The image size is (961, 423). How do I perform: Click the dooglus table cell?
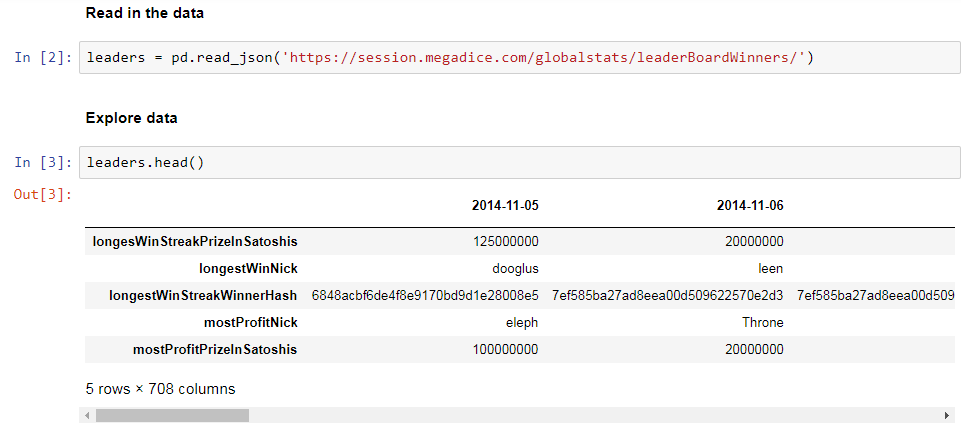pyautogui.click(x=517, y=269)
